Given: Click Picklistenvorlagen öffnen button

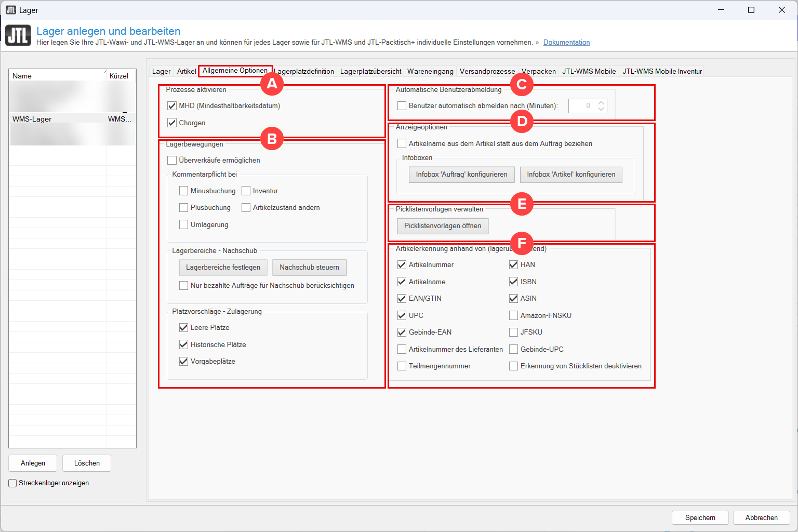Looking at the screenshot, I should pos(443,226).
